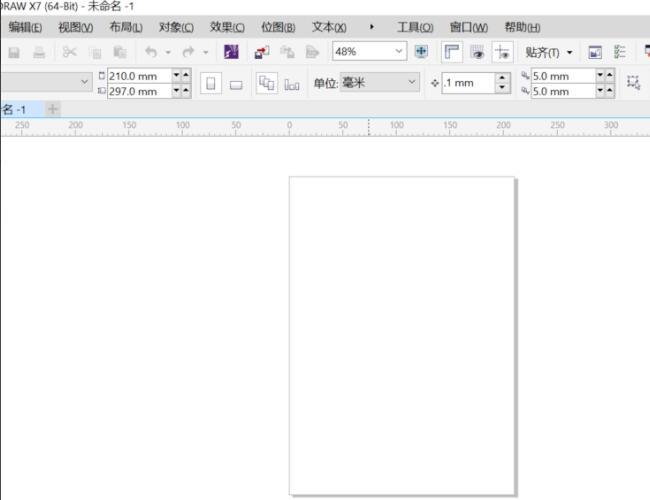Click the Print icon

coord(39,52)
